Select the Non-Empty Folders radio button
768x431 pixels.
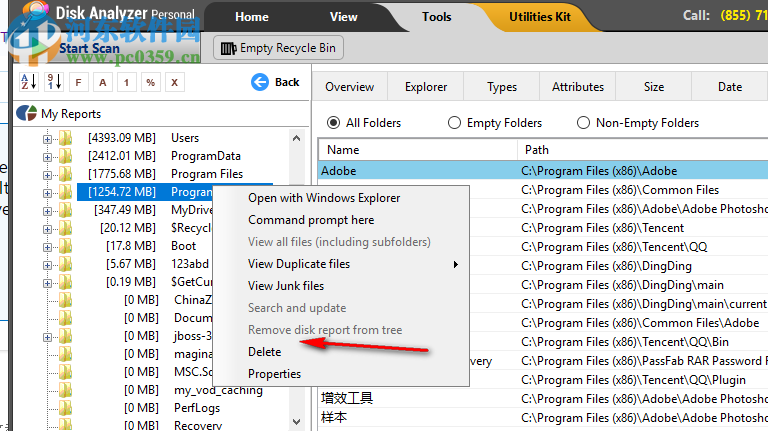[583, 122]
